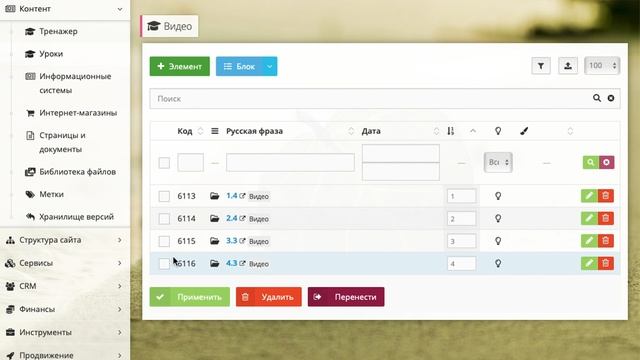Screen dimensions: 640x360
Task: Click the upload/export icon button
Action: (568, 66)
